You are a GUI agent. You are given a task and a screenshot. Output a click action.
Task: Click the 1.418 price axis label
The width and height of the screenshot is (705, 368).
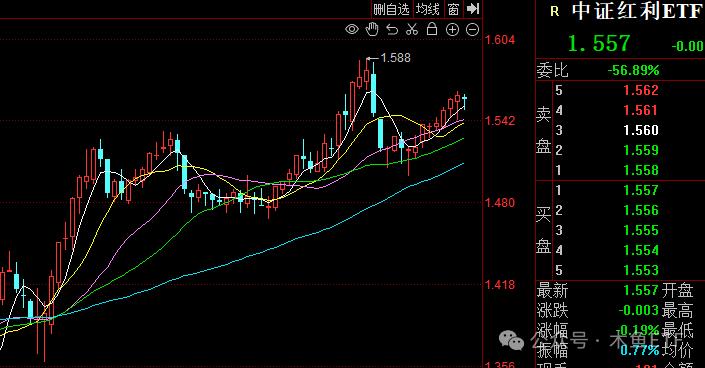click(x=500, y=285)
